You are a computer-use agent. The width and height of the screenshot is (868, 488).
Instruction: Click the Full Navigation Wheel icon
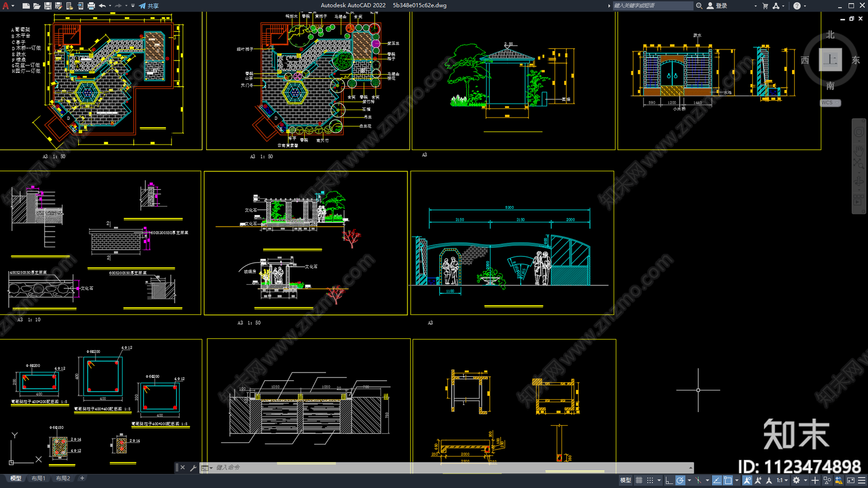click(859, 132)
